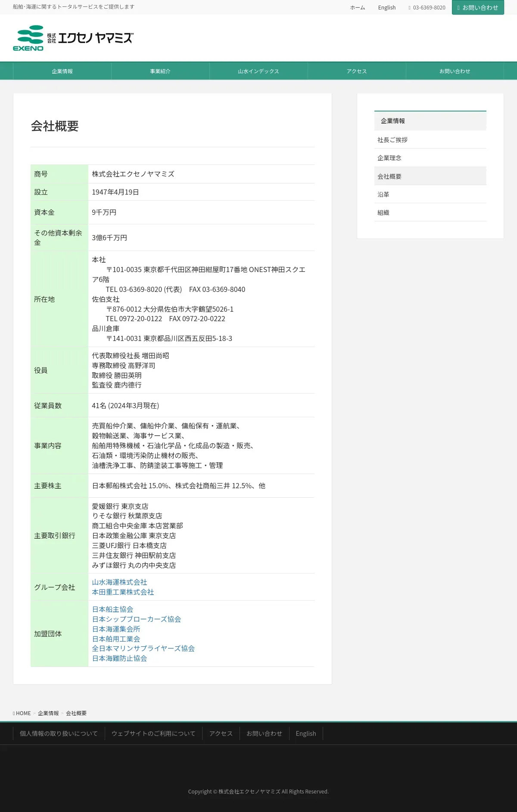Open 企業理念 in sidebar
This screenshot has width=517, height=812.
coord(430,158)
